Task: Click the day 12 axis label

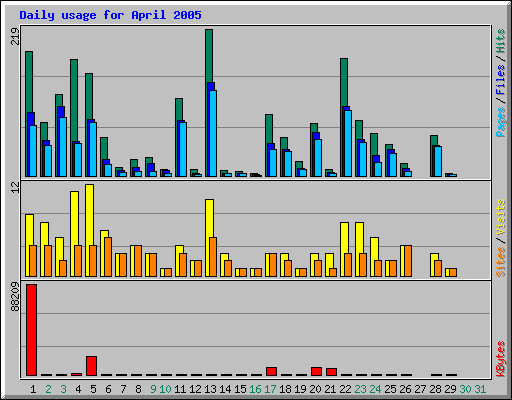Action: [195, 389]
